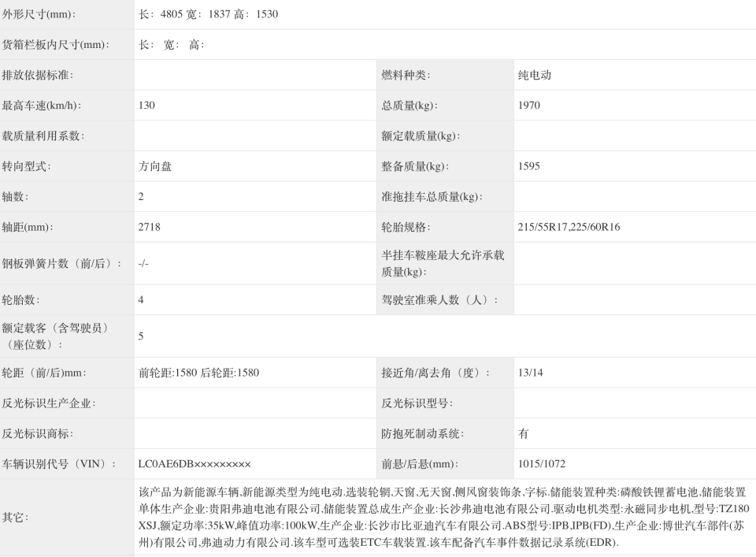The width and height of the screenshot is (756, 557).
Task: Click the 驾驶室准乘人数（人） label
Action: 439,300
